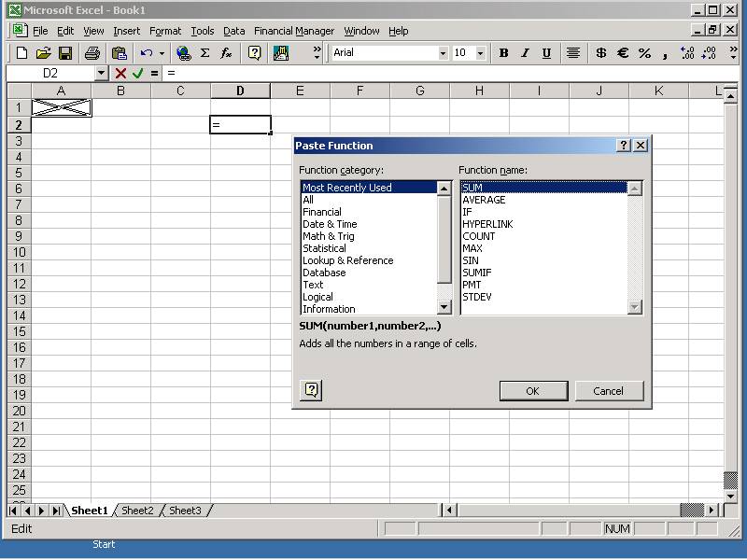Click the Insert Hyperlink globe icon
This screenshot has height=560, width=747.
183,53
